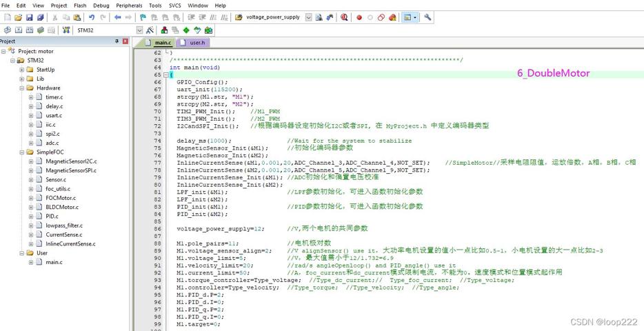Switch to the user.h tab
This screenshot has width=644, height=331.
(192, 42)
